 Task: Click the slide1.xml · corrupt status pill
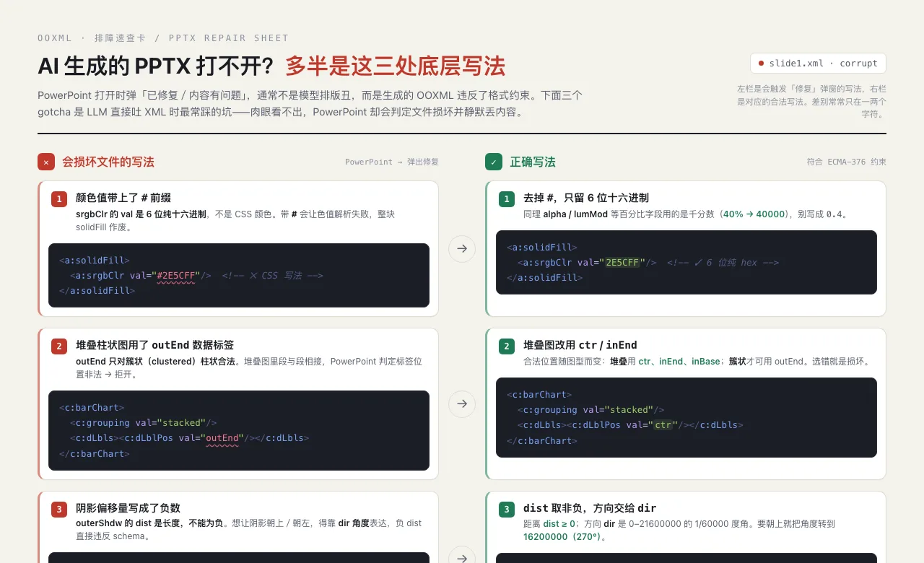pos(818,63)
